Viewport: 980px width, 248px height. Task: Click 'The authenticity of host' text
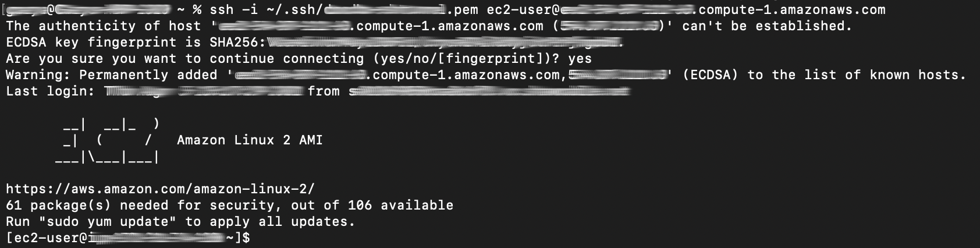pos(103,26)
